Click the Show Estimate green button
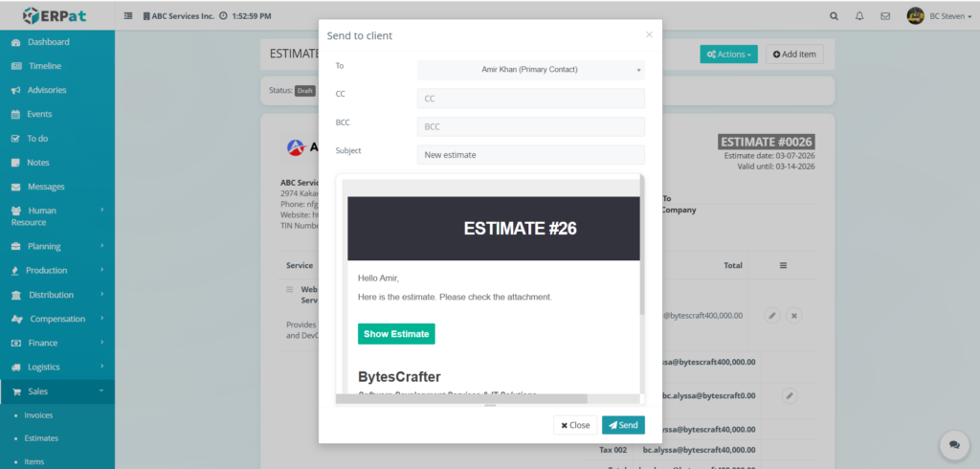This screenshot has height=469, width=980. click(396, 334)
